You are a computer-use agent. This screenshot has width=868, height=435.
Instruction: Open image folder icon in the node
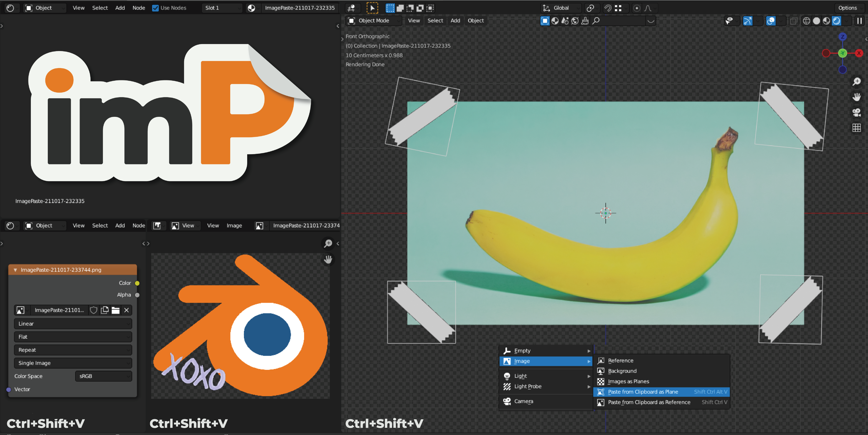[116, 310]
